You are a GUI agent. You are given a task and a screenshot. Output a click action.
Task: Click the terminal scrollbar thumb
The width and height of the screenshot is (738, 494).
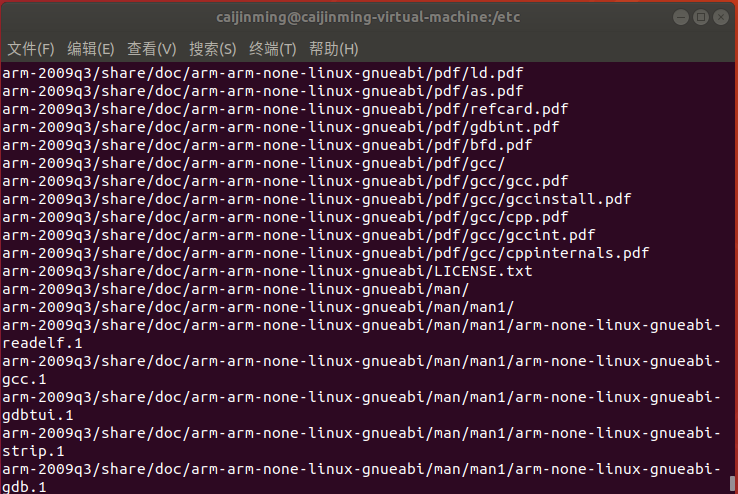coord(732,485)
